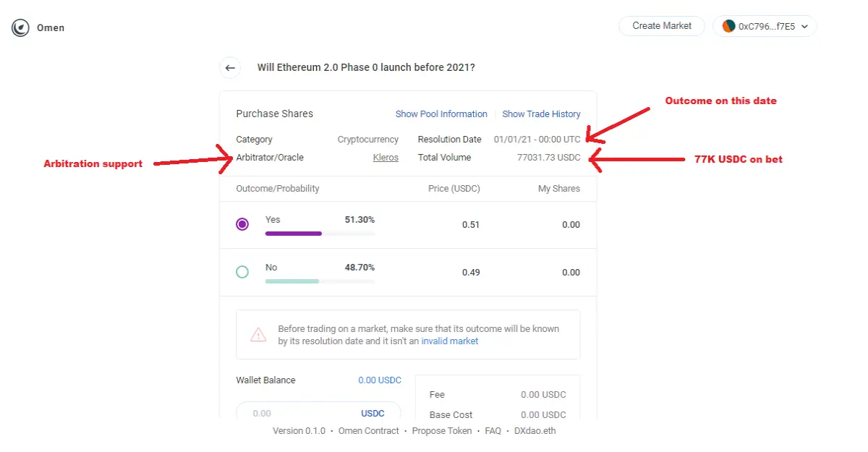The image size is (868, 452).
Task: Click the wallet avatar icon
Action: pyautogui.click(x=728, y=26)
